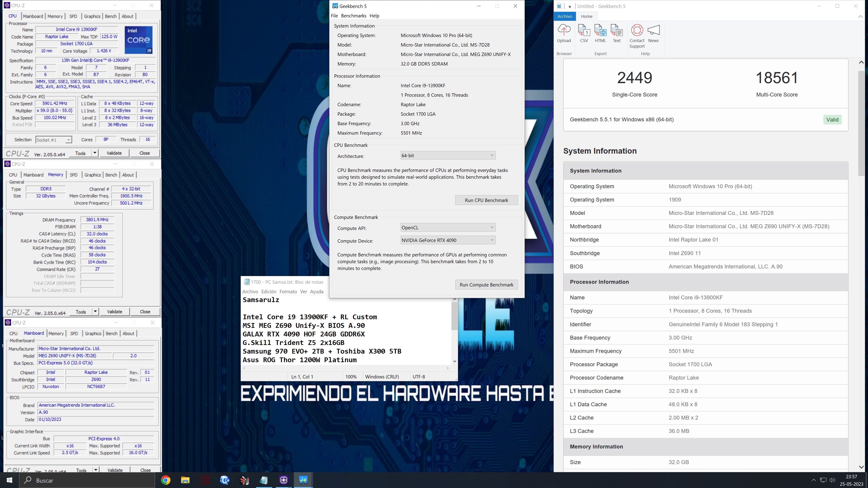Open Geekbench from the taskbar
The height and width of the screenshot is (488, 868).
[x=303, y=480]
